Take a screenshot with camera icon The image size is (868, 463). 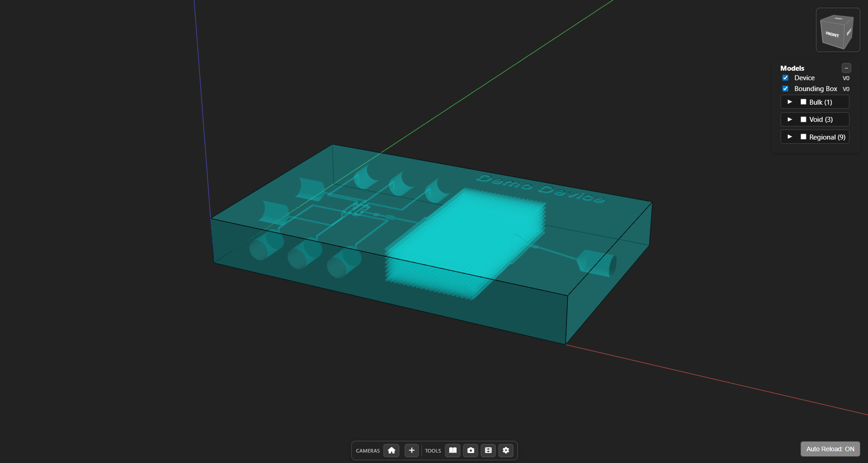[471, 450]
